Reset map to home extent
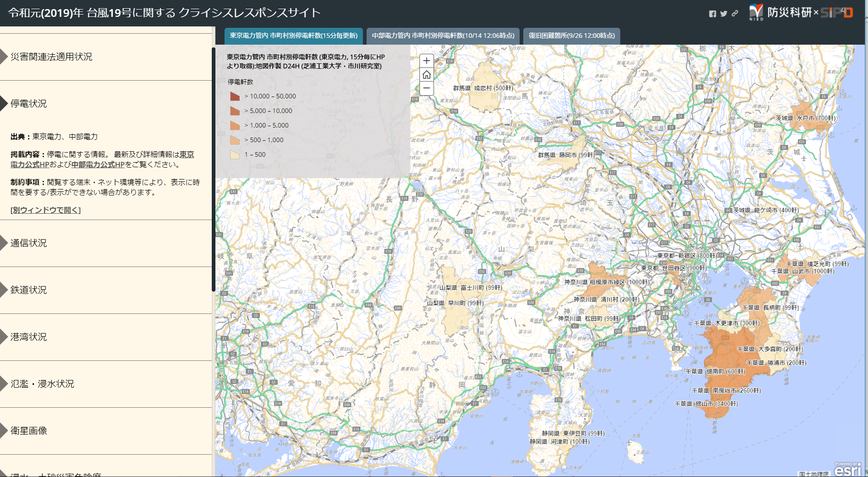 (426, 75)
